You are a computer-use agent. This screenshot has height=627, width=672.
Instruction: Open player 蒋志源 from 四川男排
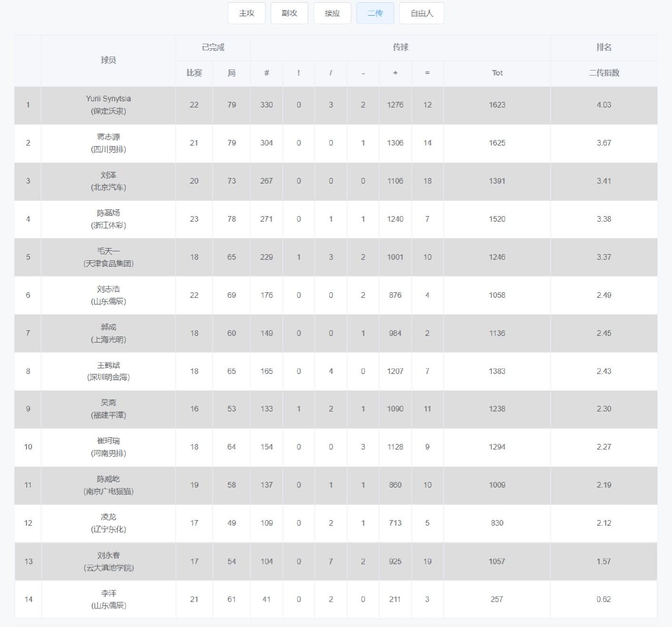[109, 143]
